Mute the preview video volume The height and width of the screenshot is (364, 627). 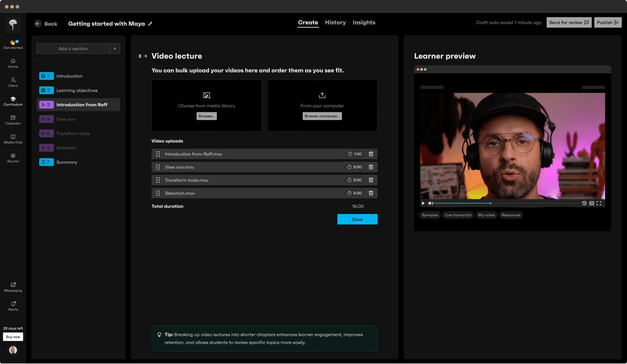coord(430,203)
